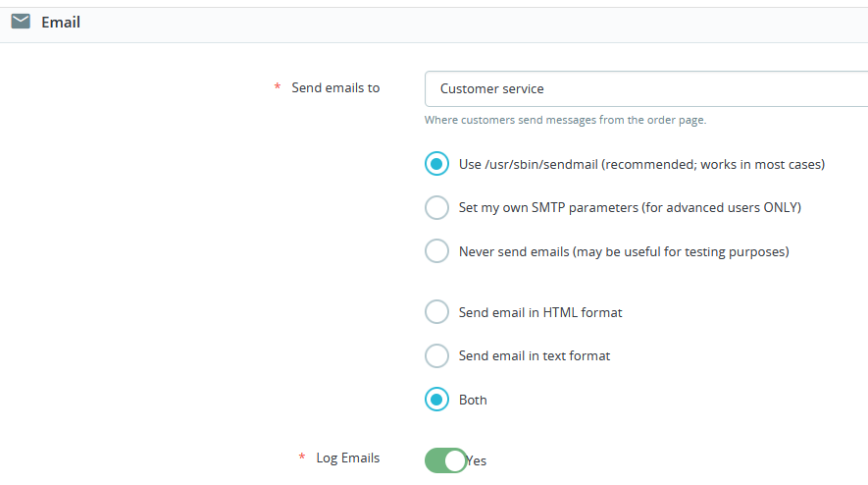Click the Email panel heading text
The height and width of the screenshot is (485, 868).
click(61, 22)
